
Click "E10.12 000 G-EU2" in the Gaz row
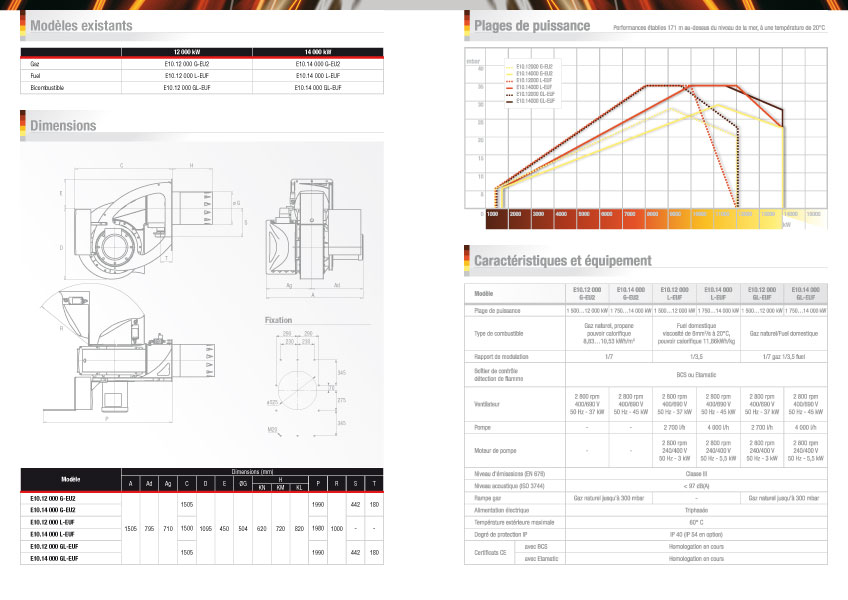187,64
